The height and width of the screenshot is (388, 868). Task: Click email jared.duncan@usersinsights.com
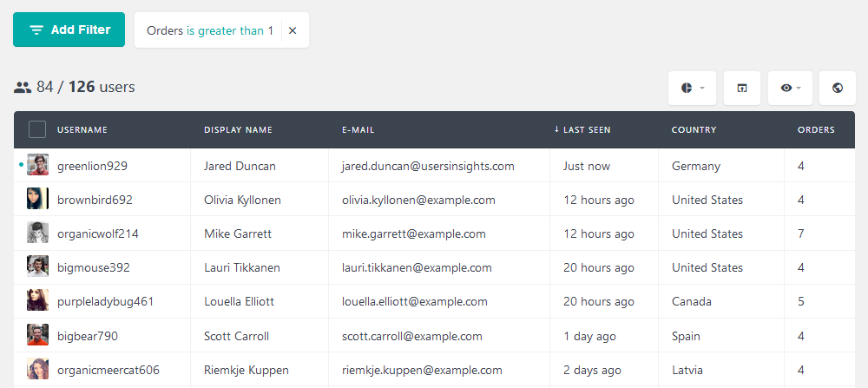coord(429,166)
